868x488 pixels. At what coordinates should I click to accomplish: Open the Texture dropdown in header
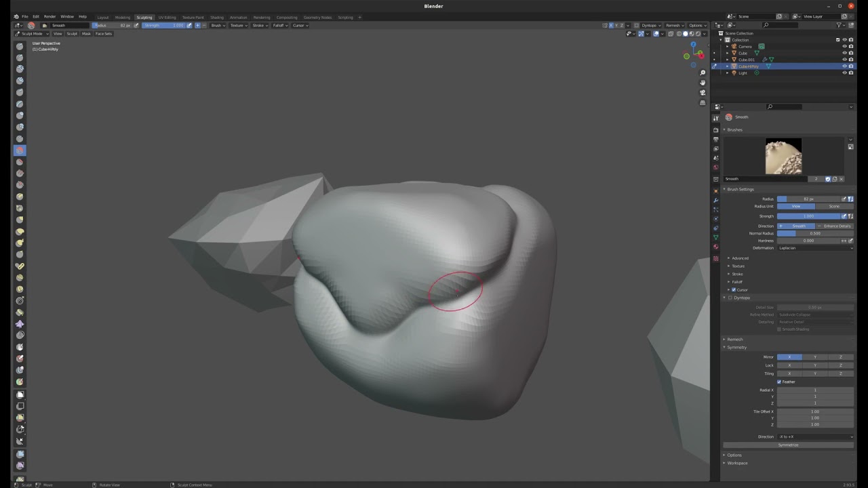click(238, 25)
